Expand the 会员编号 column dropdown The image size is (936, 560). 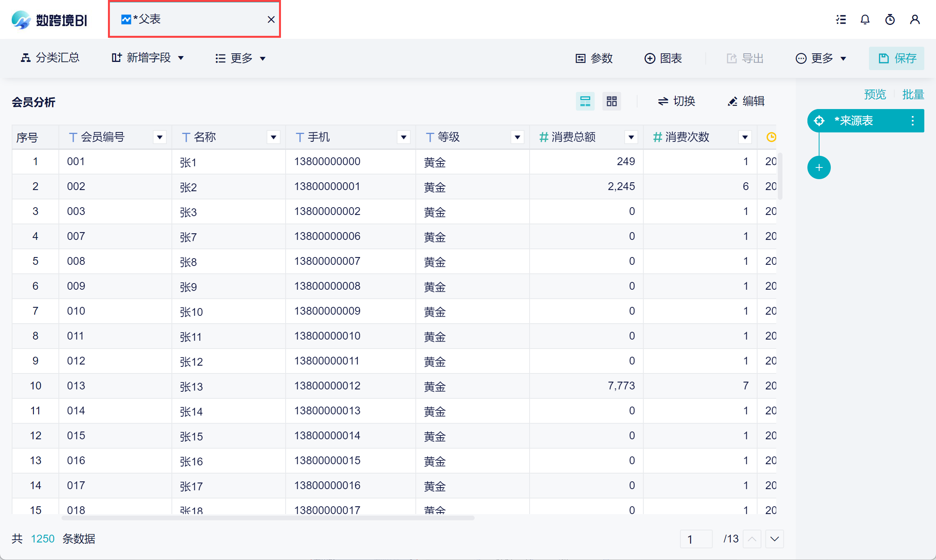(x=159, y=137)
